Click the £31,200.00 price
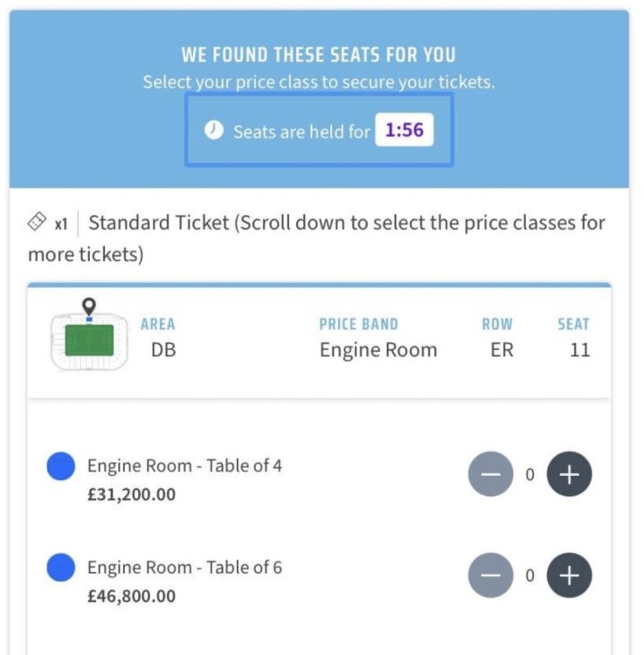The width and height of the screenshot is (644, 655). pos(131,494)
